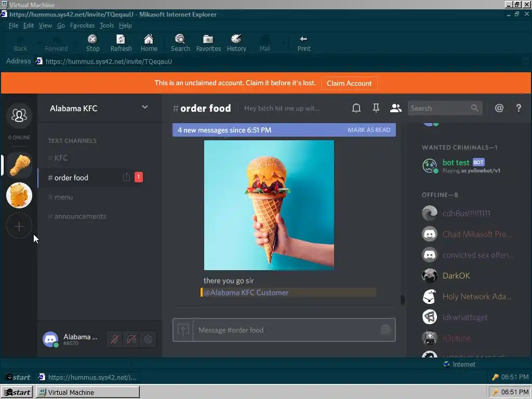Open the Friends home icon
The width and height of the screenshot is (532, 399).
click(x=19, y=115)
